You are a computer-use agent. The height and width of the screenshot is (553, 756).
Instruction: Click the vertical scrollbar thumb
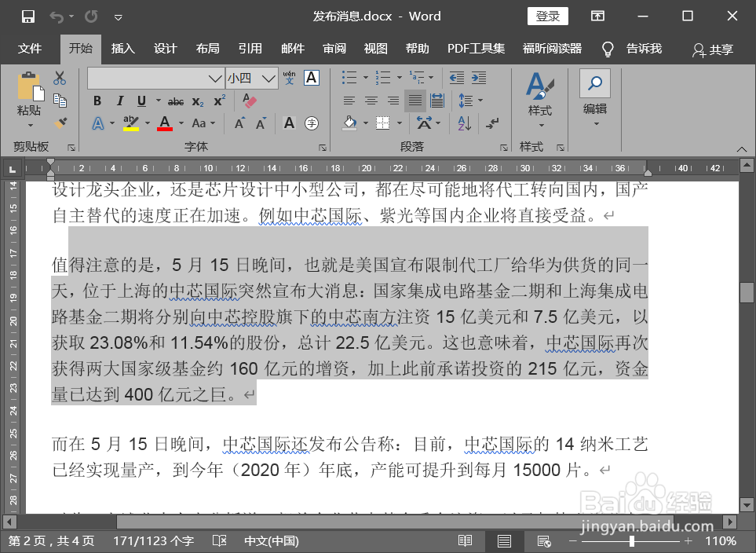click(x=747, y=292)
